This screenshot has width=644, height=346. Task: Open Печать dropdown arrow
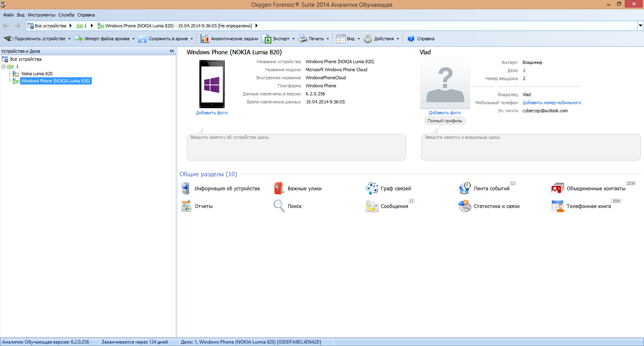[x=328, y=39]
